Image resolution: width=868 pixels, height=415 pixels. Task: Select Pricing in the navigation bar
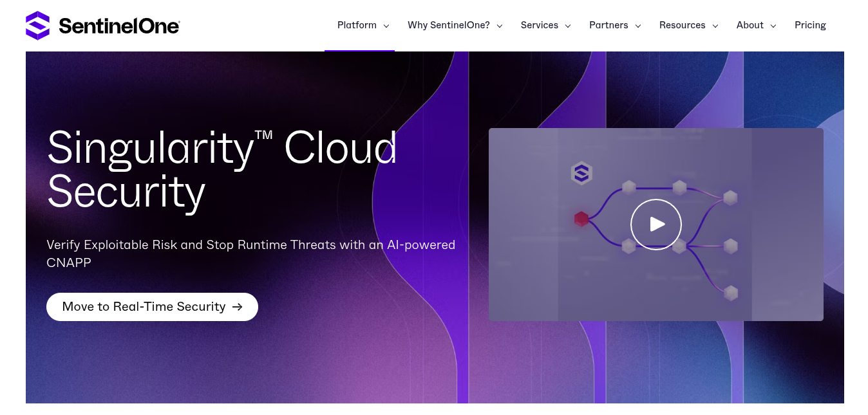(x=810, y=25)
